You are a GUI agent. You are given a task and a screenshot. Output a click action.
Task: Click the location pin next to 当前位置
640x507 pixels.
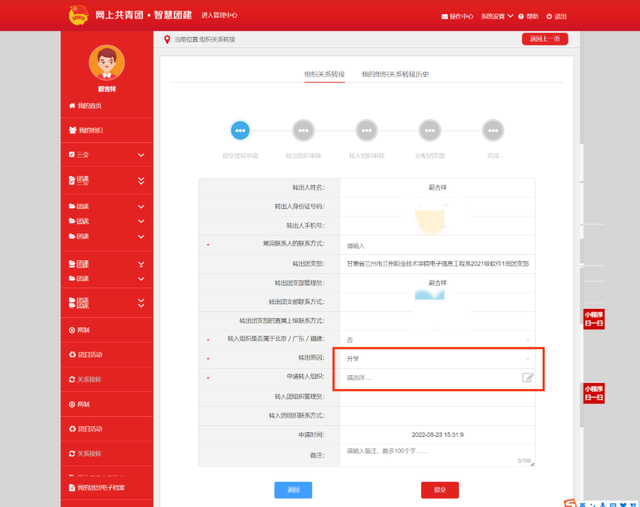click(x=167, y=40)
